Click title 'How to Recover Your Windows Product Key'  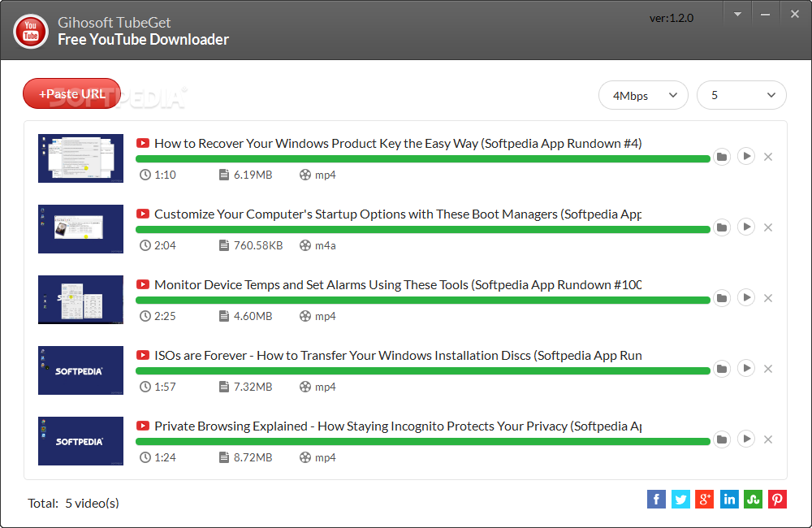pyautogui.click(x=398, y=144)
